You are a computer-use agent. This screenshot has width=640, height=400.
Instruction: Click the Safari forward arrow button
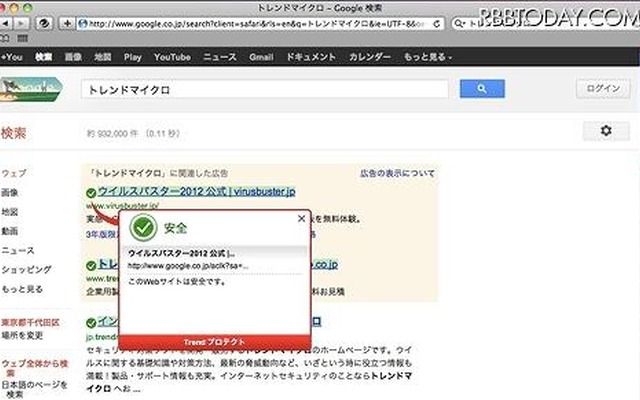point(20,24)
